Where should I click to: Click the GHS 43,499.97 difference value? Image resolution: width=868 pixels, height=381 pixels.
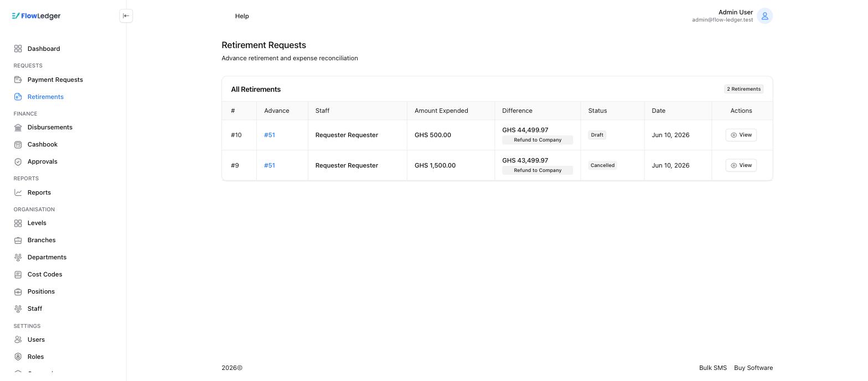[x=525, y=160]
